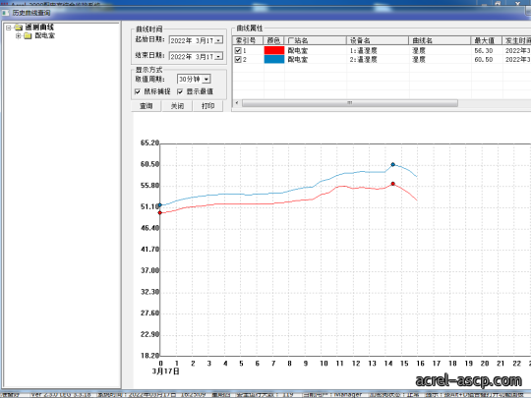The image size is (532, 399).
Task: Click red curve maximum point marker
Action: pos(393,184)
